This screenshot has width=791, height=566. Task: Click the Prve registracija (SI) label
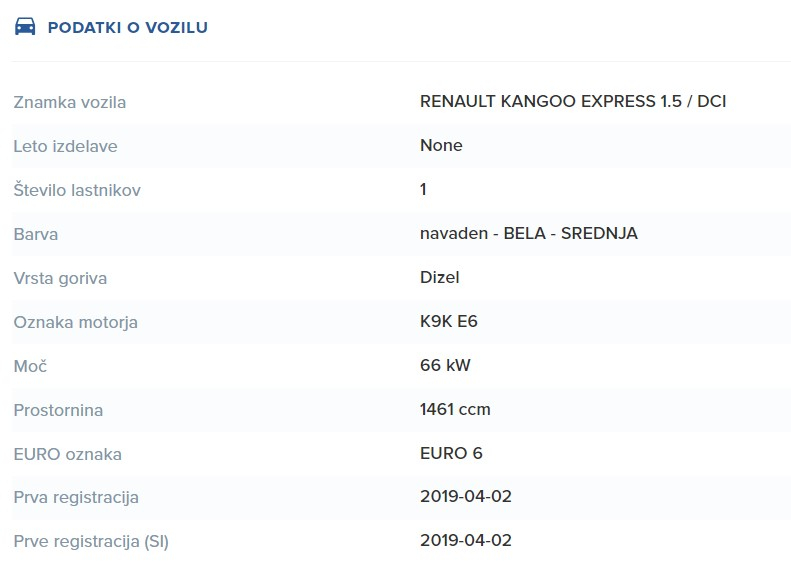pyautogui.click(x=91, y=541)
